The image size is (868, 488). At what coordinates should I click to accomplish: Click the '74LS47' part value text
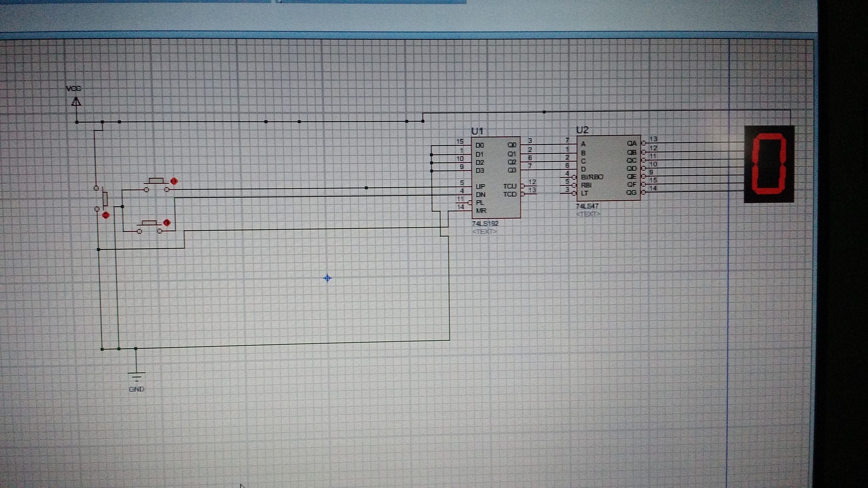[x=587, y=206]
